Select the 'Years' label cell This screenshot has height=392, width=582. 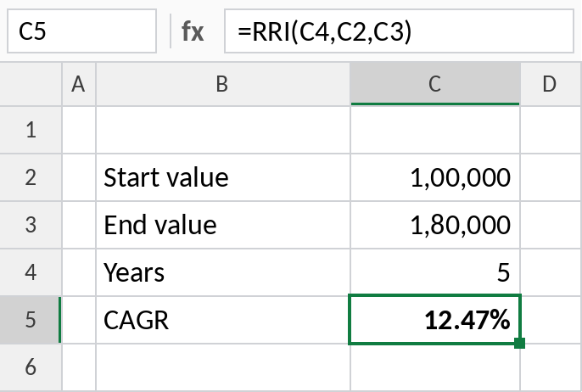pos(222,272)
